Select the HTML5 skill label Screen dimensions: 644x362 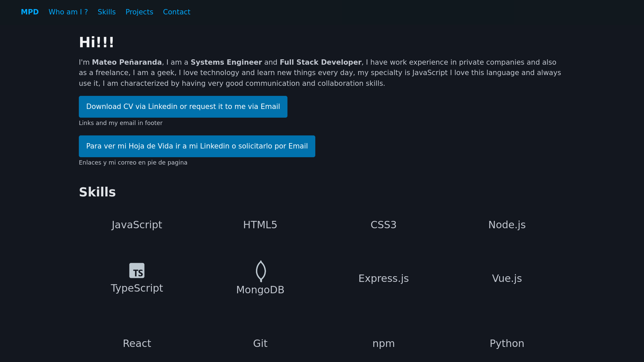coord(260,225)
